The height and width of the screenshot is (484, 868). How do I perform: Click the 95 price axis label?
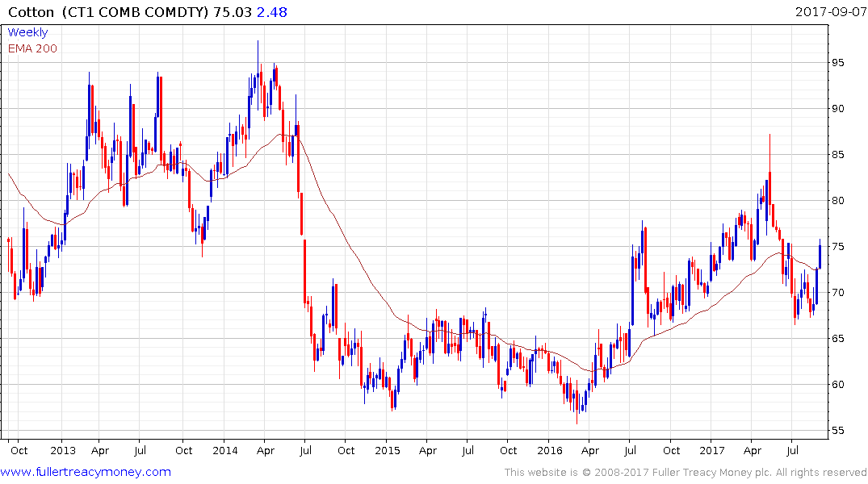click(x=838, y=62)
